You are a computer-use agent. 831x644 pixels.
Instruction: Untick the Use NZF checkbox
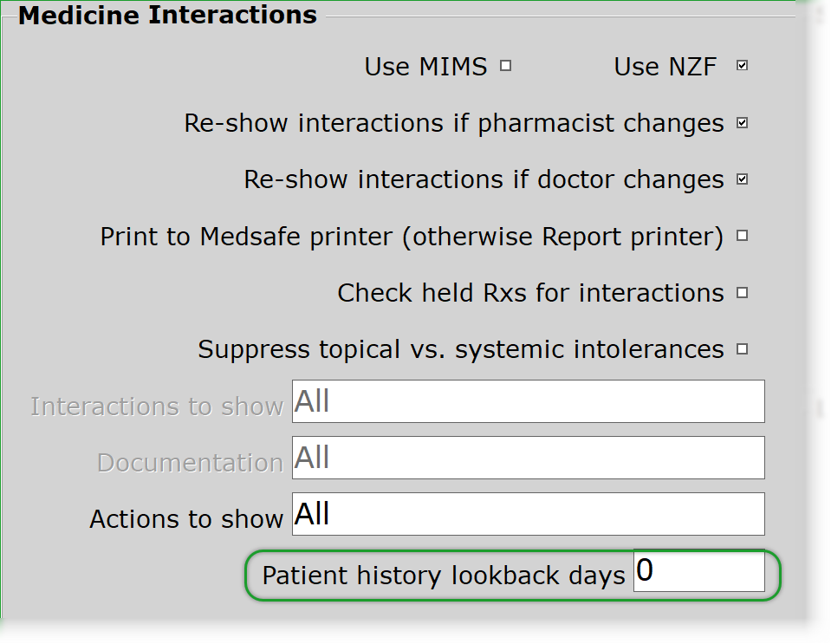click(x=742, y=66)
